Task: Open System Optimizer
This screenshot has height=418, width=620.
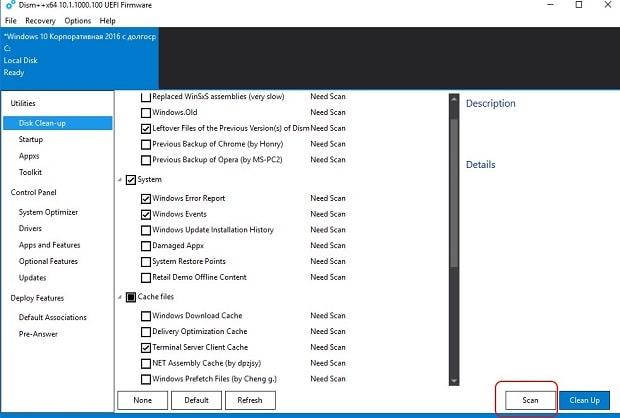Action: (x=48, y=212)
